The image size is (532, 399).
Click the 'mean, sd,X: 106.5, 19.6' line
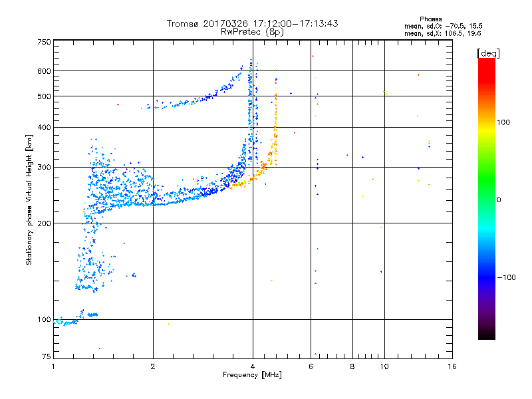pyautogui.click(x=442, y=33)
